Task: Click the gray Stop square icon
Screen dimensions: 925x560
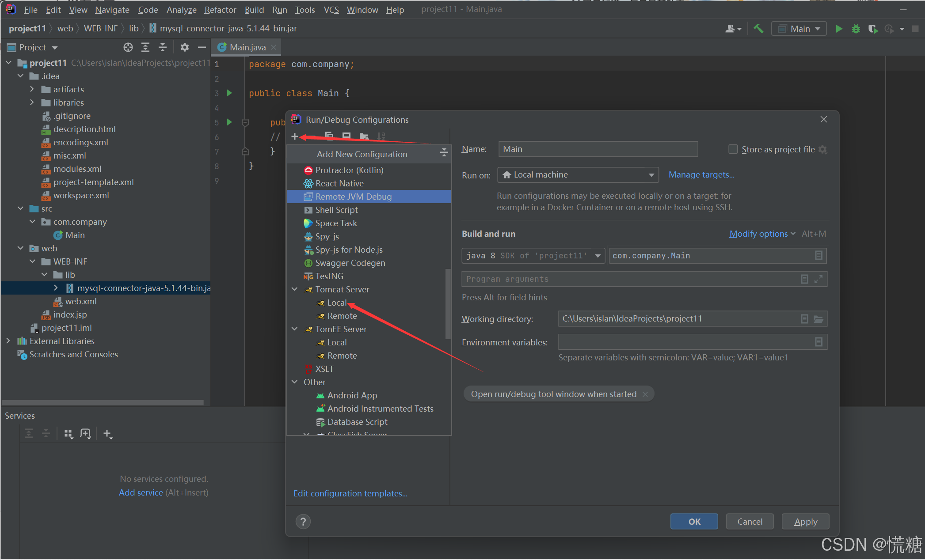Action: pyautogui.click(x=915, y=29)
